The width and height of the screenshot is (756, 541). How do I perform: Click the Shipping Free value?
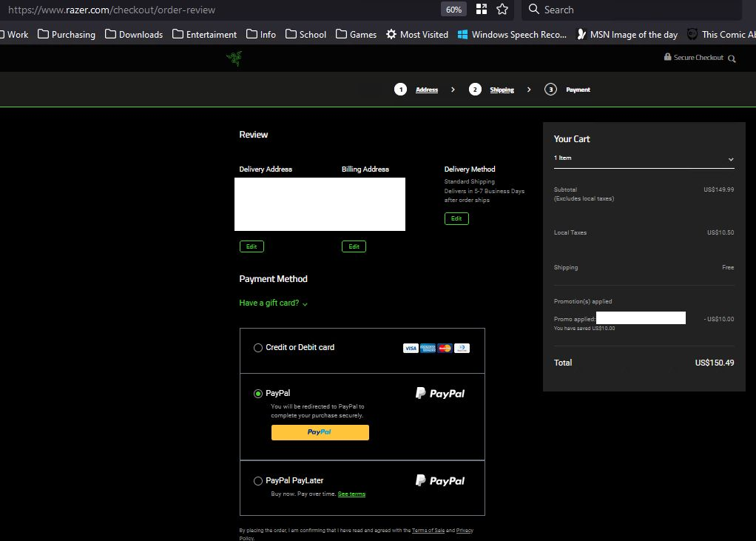(728, 267)
